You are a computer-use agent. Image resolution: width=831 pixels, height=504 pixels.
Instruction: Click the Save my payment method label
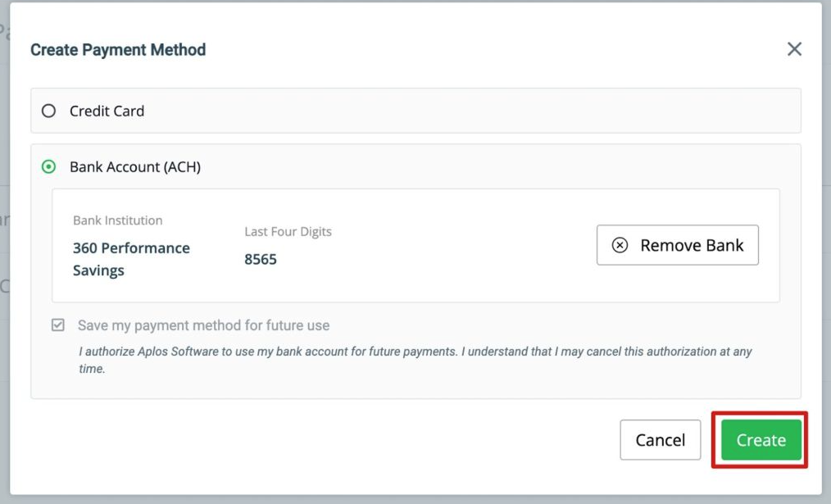coord(203,325)
